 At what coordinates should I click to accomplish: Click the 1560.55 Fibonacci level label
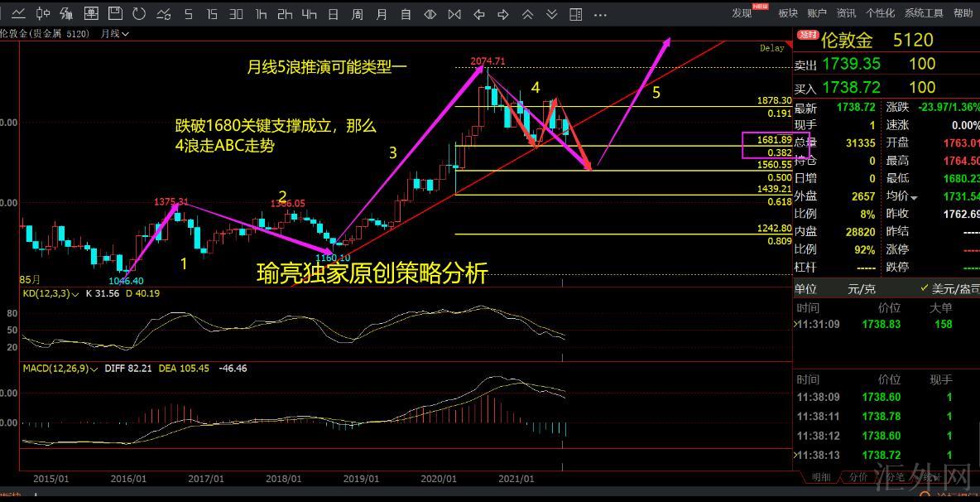pyautogui.click(x=776, y=164)
